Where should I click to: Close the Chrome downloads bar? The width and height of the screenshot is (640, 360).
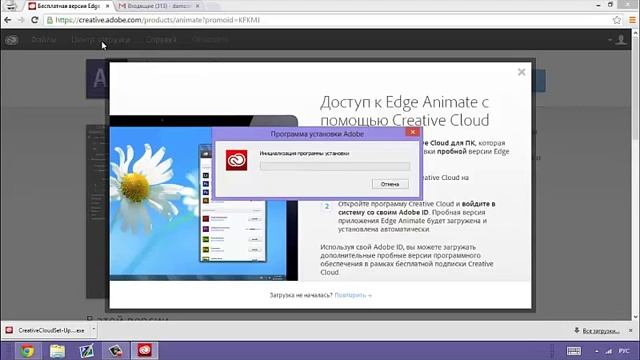[x=631, y=330]
